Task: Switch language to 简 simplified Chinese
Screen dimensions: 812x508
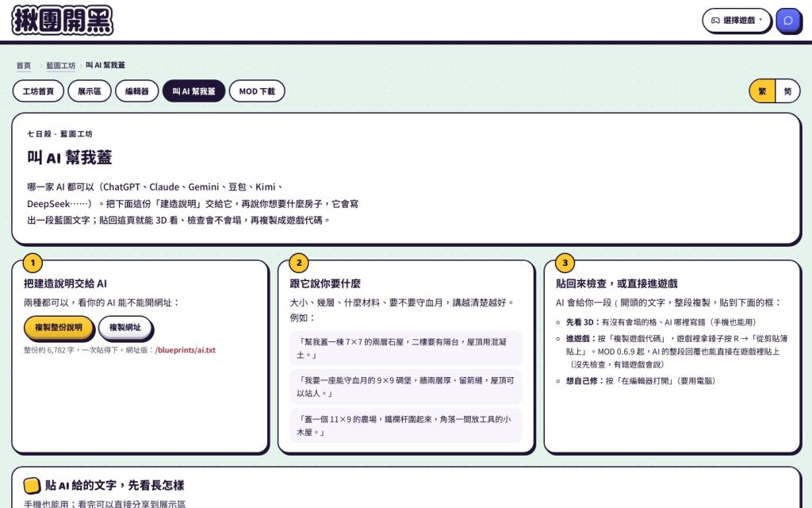Action: [x=787, y=91]
